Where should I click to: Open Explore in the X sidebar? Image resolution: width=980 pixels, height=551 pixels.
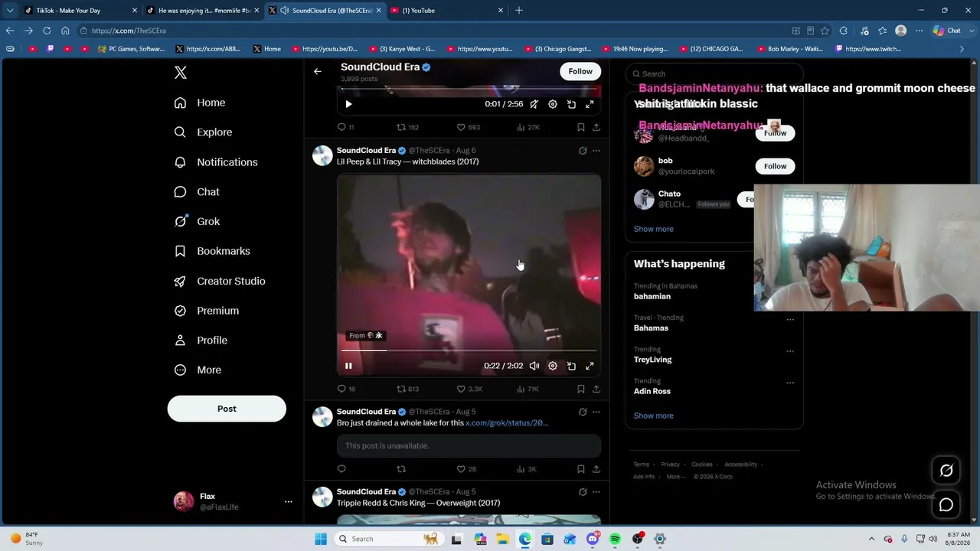203,132
